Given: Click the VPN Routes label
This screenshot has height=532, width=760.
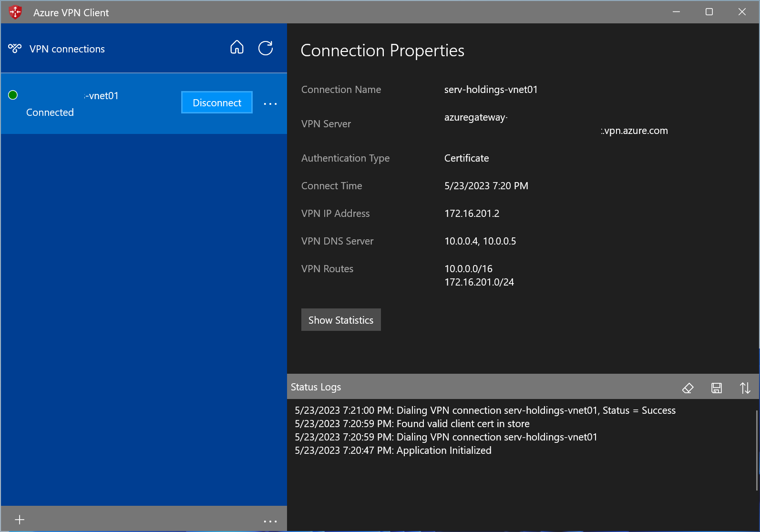Looking at the screenshot, I should [x=328, y=269].
